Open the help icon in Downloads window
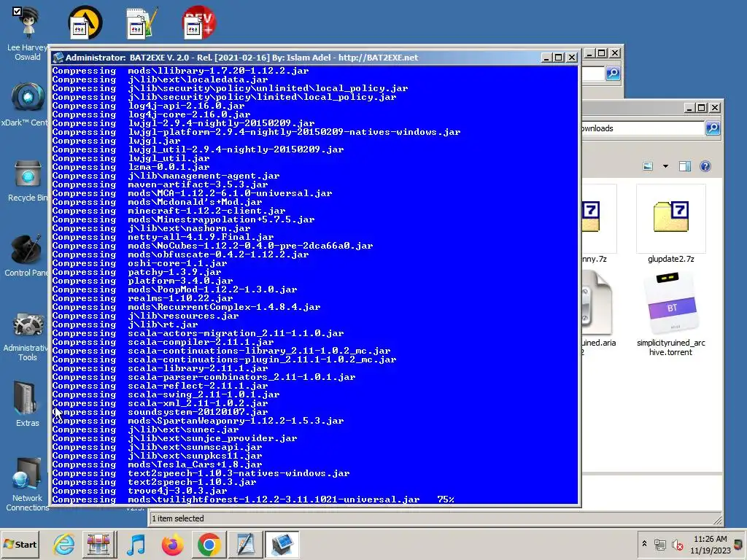 coord(705,166)
